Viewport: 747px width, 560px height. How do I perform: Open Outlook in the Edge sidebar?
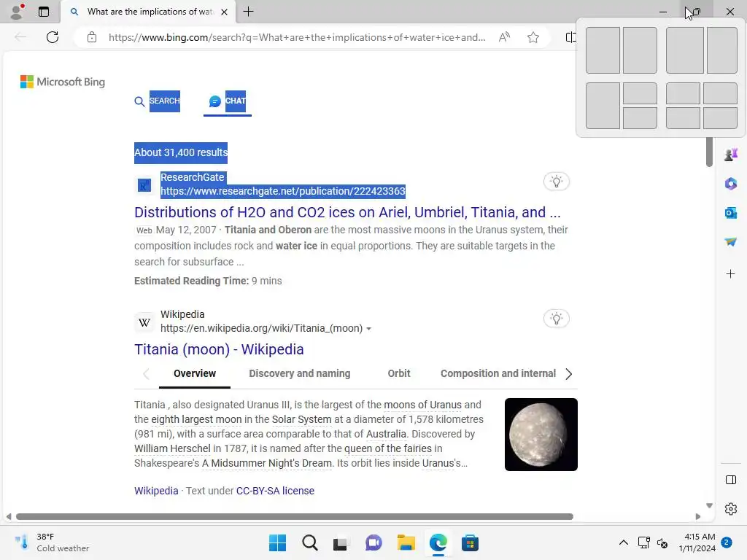[x=731, y=213]
